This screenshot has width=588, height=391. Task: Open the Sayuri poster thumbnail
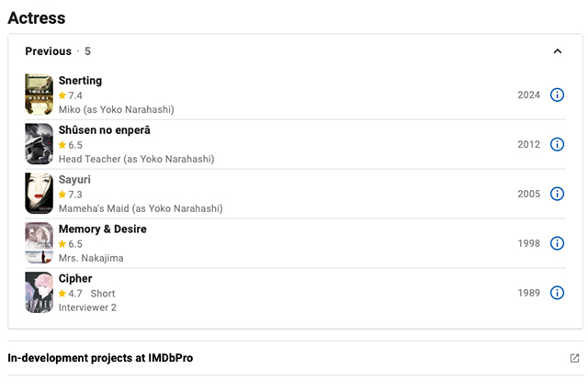coord(39,194)
